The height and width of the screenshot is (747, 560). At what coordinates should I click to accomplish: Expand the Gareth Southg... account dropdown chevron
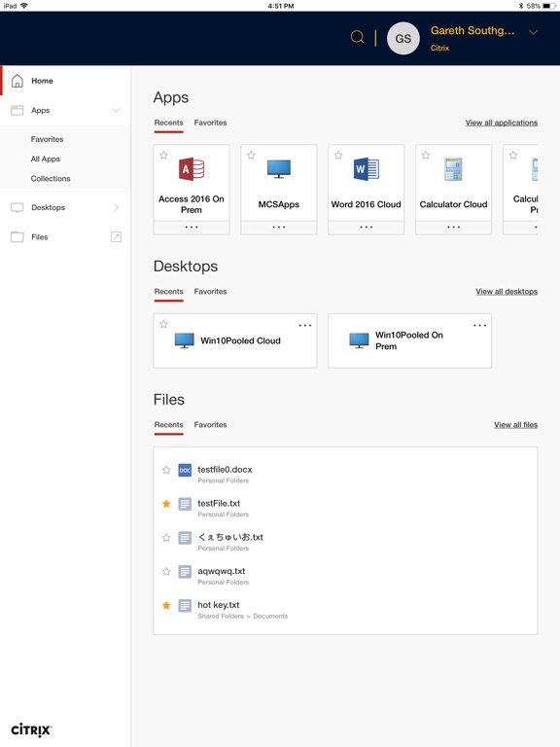click(534, 32)
